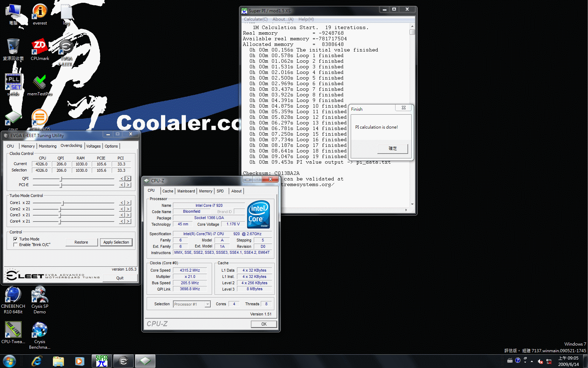
Task: Decrease Core4 multiplier arrow
Action: pyautogui.click(x=122, y=222)
